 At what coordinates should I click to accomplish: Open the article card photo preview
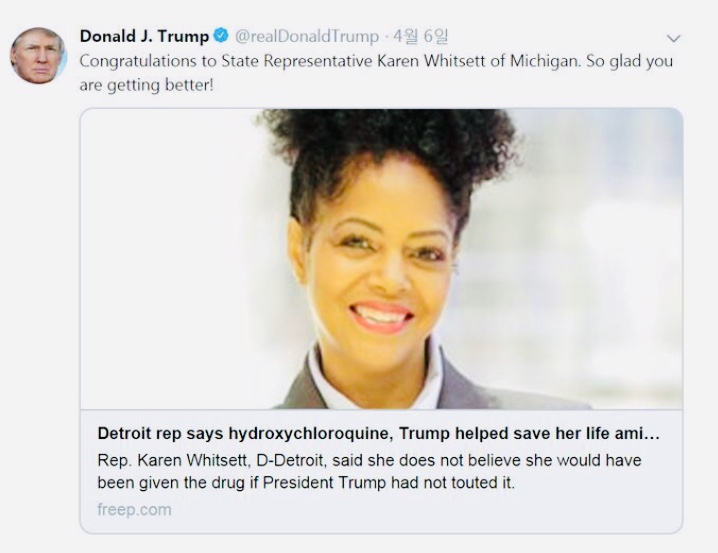coord(381,259)
